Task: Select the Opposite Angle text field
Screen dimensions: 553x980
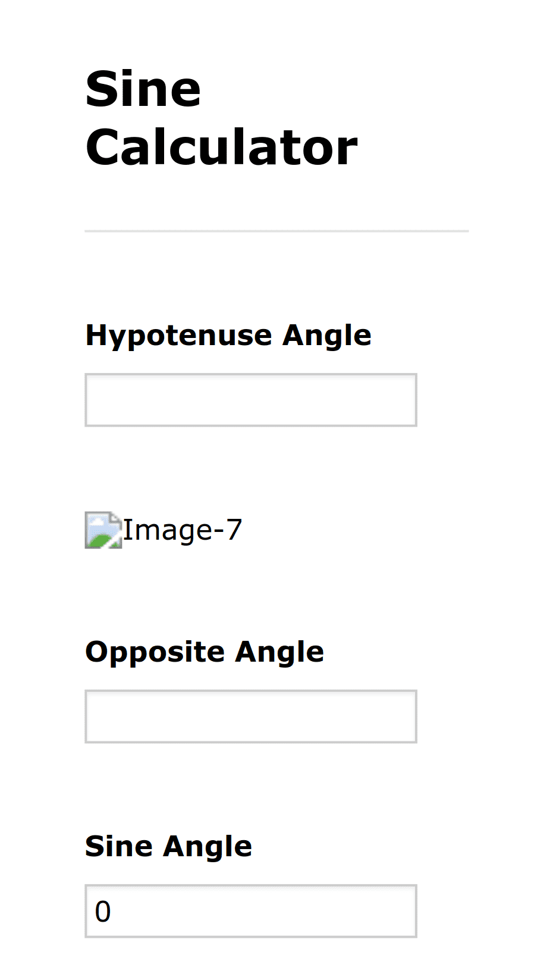Action: 250,716
